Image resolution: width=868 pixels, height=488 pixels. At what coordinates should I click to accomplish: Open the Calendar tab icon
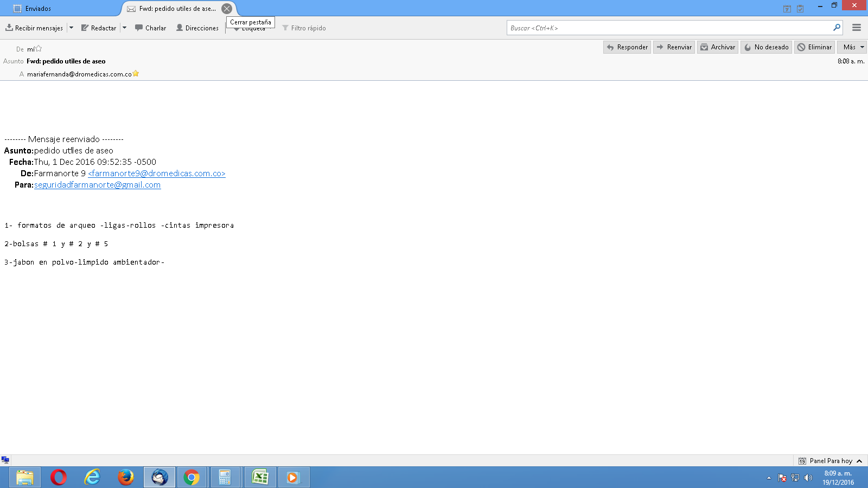[787, 9]
